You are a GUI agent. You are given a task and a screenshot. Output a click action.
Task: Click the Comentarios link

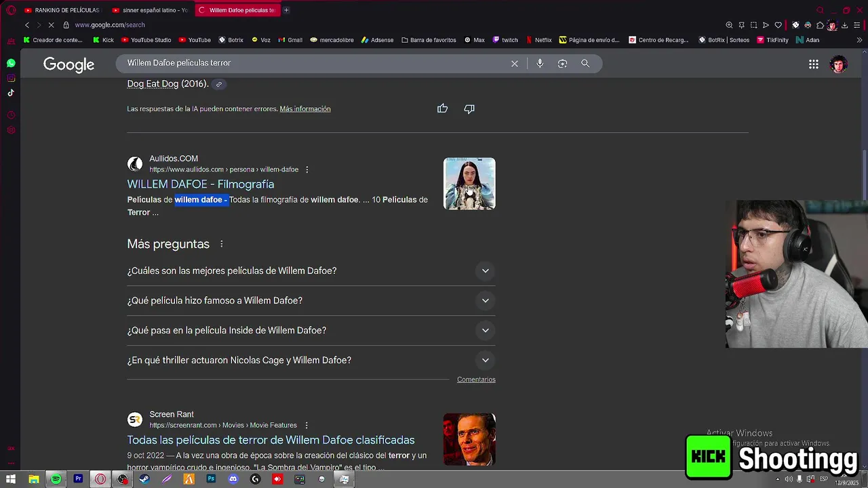pyautogui.click(x=476, y=380)
